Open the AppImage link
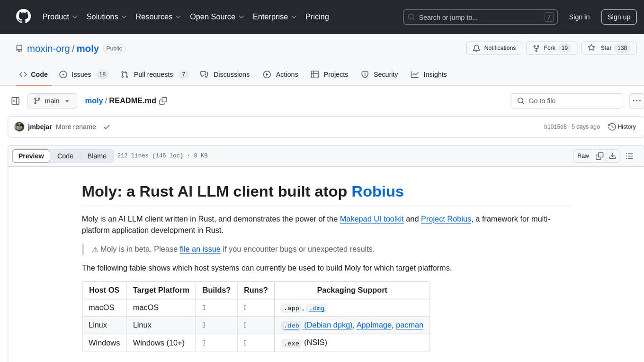The height and width of the screenshot is (362, 644). click(374, 325)
